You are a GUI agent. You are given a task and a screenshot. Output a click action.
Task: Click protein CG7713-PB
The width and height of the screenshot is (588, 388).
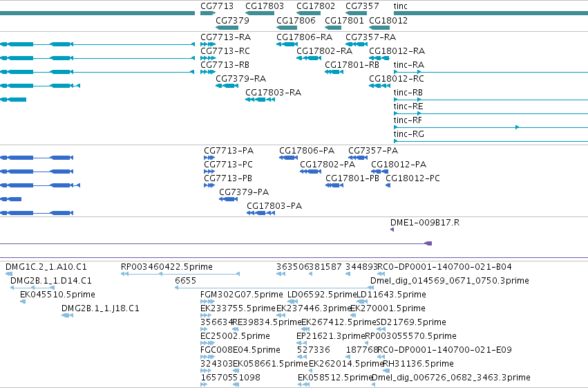228,178
